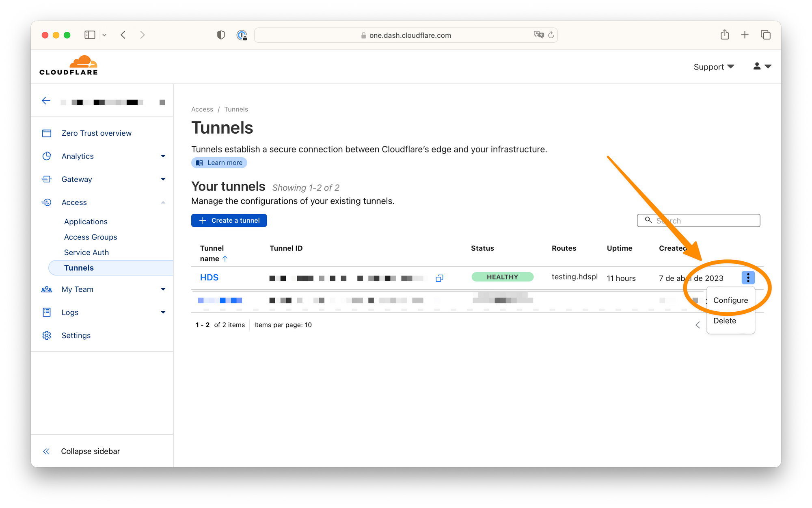The height and width of the screenshot is (508, 812).
Task: Choose Configure from the menu
Action: click(x=730, y=300)
